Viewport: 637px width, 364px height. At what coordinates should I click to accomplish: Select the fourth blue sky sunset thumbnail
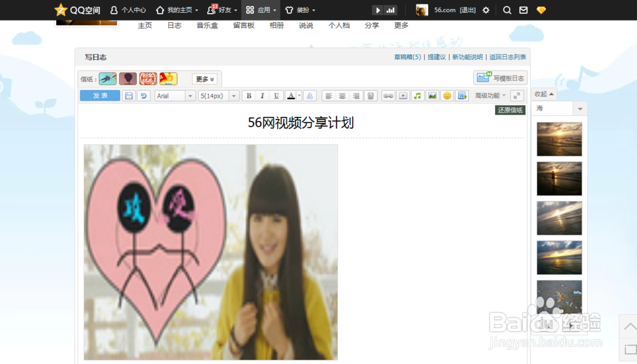tap(559, 257)
